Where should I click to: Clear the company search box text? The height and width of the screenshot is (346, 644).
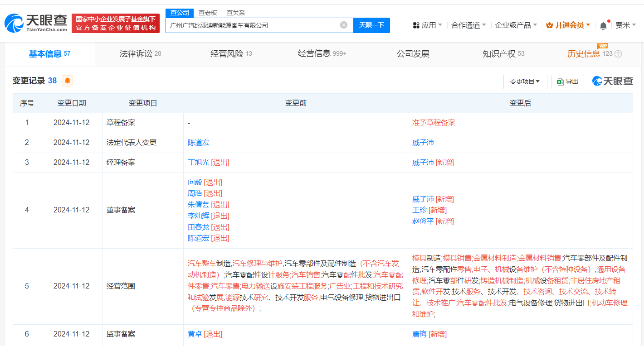(344, 25)
